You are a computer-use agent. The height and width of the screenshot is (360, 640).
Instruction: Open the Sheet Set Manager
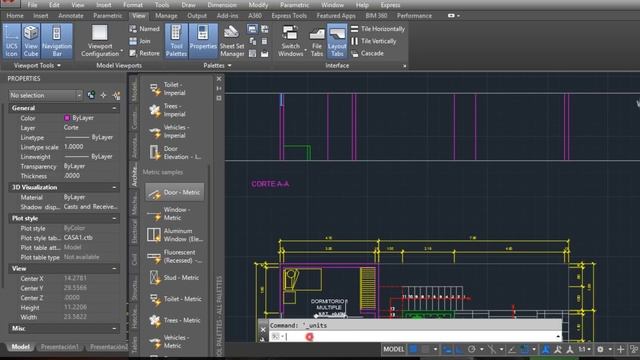tap(232, 41)
